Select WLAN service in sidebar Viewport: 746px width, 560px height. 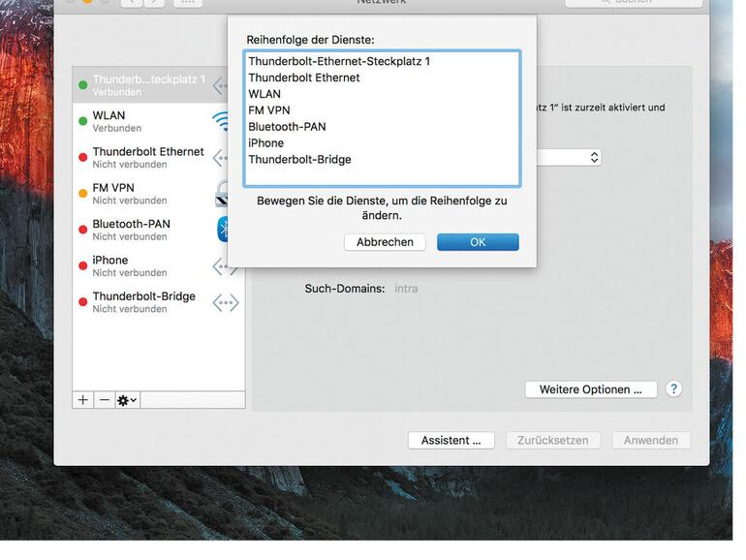tap(150, 121)
